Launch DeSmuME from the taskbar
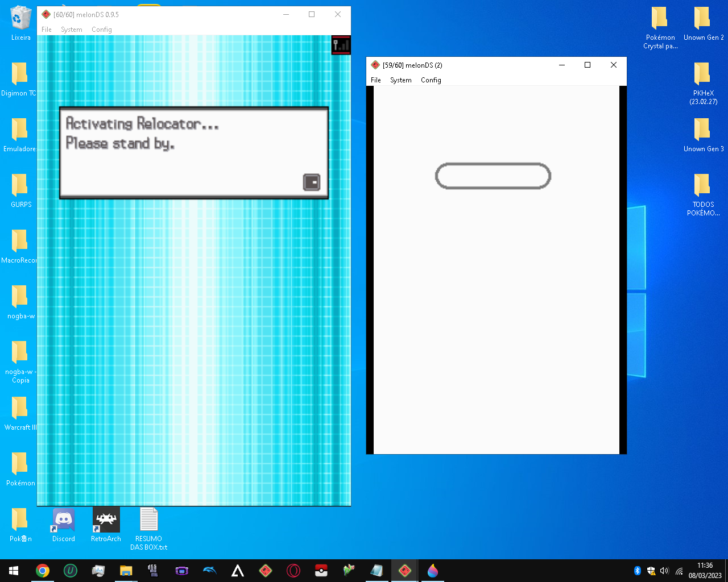The width and height of the screenshot is (728, 582). (153, 571)
